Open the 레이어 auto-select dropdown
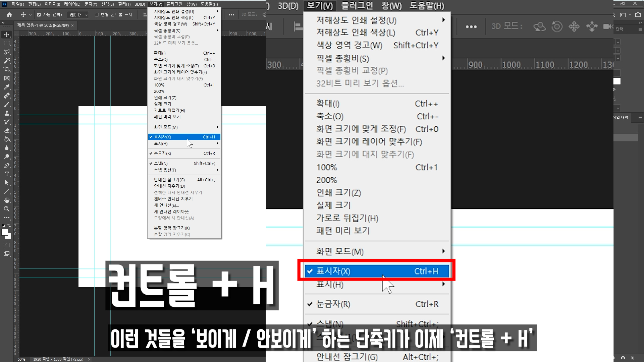 click(78, 15)
